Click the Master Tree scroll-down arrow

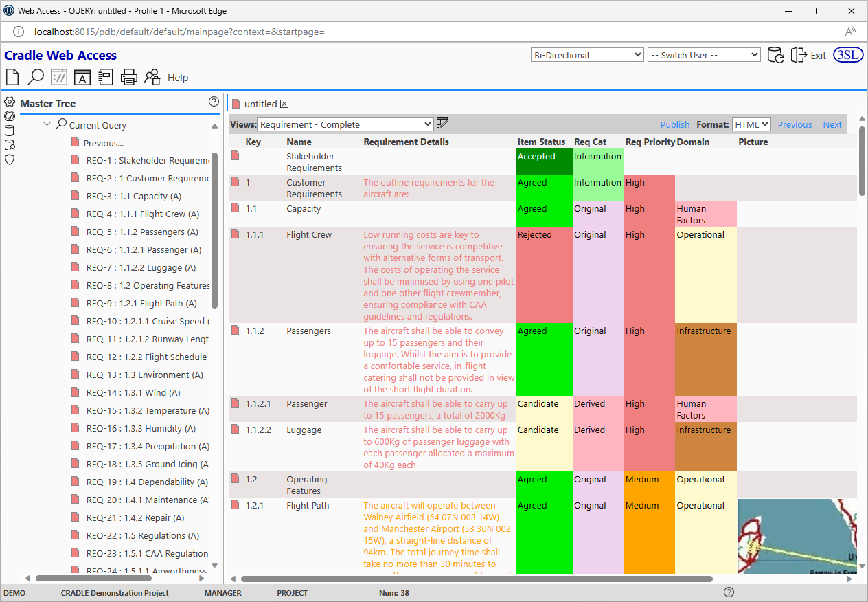[x=214, y=565]
